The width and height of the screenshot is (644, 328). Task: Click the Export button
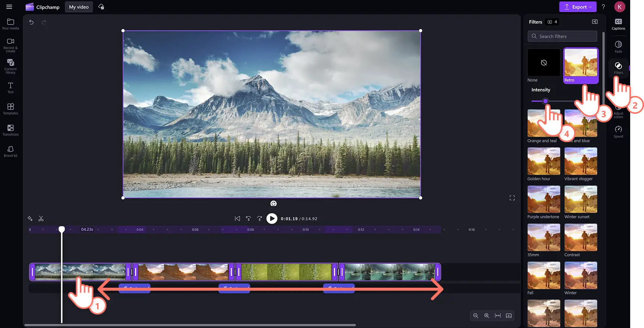(578, 7)
